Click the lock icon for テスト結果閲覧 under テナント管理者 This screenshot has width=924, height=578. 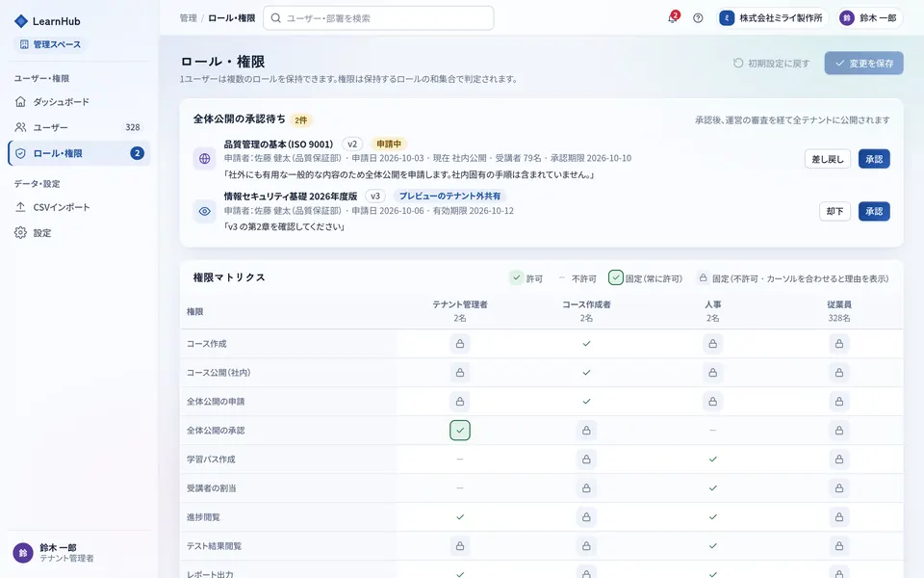[x=460, y=546]
